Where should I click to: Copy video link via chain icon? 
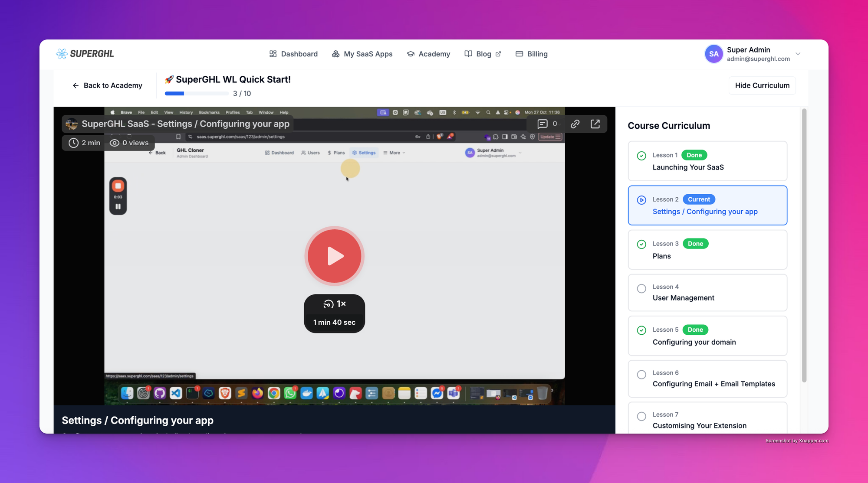575,124
